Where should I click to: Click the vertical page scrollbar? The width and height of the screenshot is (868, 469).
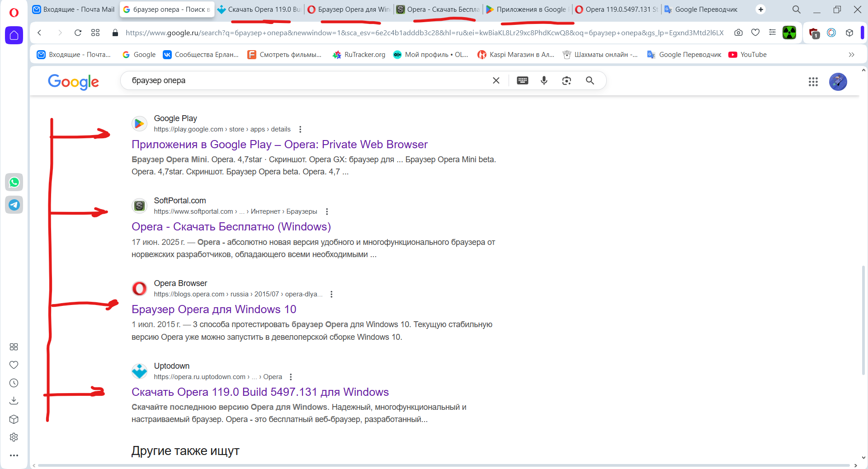(863, 321)
